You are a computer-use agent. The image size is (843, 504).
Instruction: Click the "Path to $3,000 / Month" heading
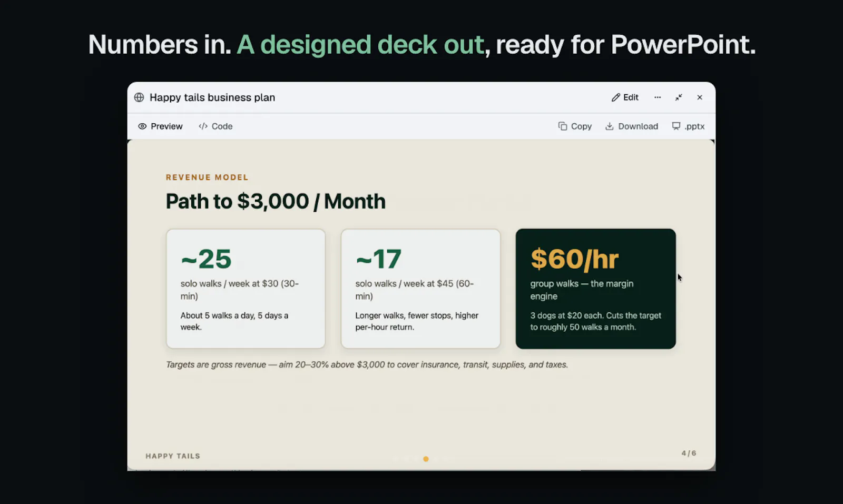click(276, 202)
